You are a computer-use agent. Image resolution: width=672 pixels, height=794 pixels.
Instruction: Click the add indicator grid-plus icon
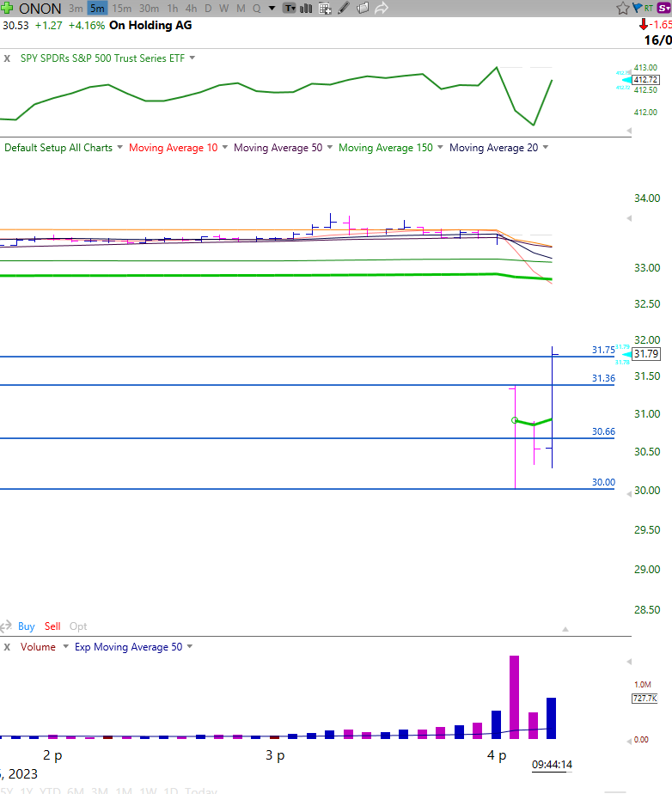tap(325, 8)
